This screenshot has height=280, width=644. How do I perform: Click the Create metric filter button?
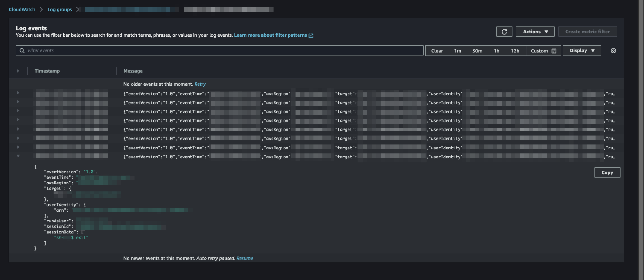point(587,32)
